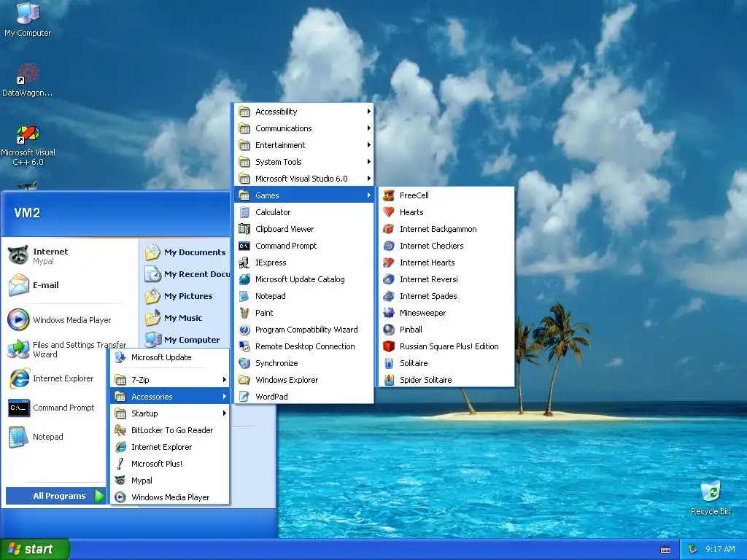Open Windows Explorer icon in Accessories
The height and width of the screenshot is (560, 747).
click(x=244, y=380)
